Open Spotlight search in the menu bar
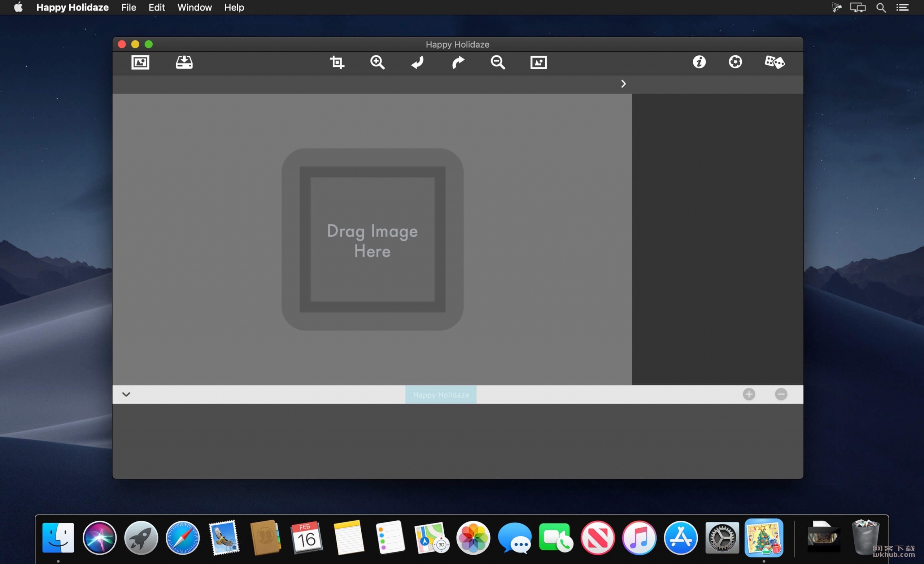Viewport: 924px width, 564px height. (x=881, y=8)
